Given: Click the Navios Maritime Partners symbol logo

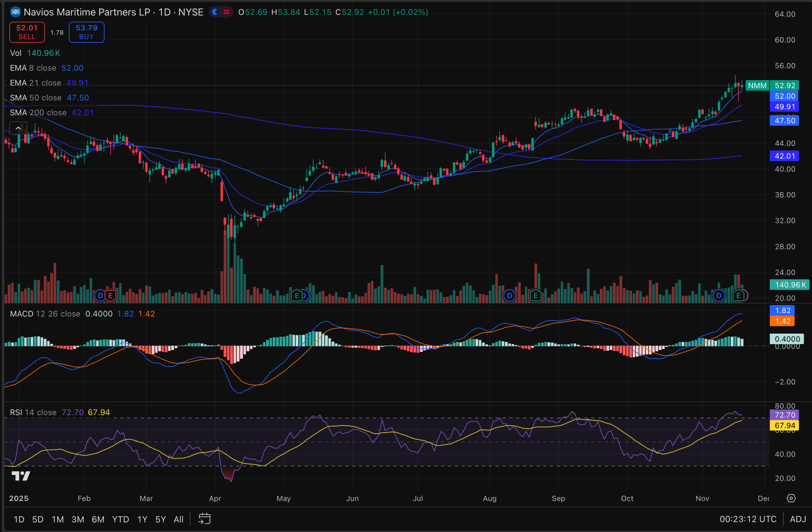Looking at the screenshot, I should coord(16,12).
